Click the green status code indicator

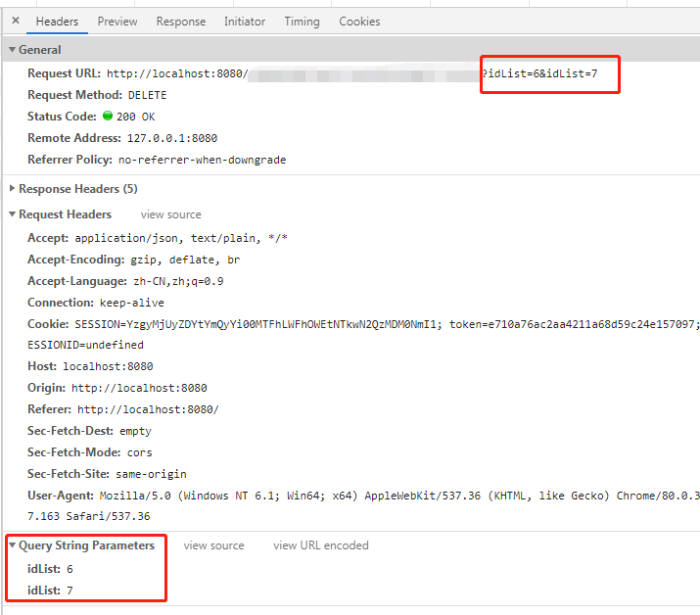[108, 116]
